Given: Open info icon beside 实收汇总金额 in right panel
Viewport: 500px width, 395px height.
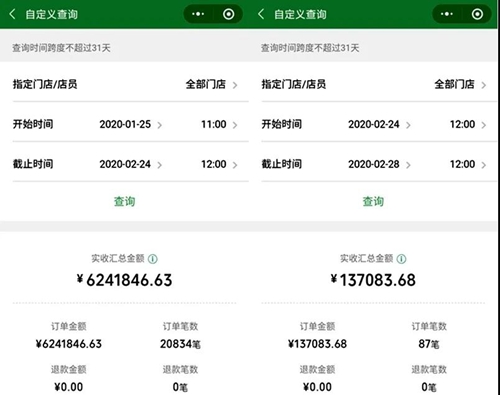Looking at the screenshot, I should pyautogui.click(x=401, y=259).
